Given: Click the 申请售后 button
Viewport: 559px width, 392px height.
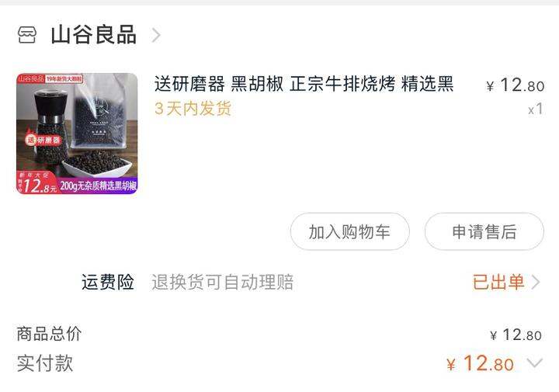Looking at the screenshot, I should tap(484, 231).
